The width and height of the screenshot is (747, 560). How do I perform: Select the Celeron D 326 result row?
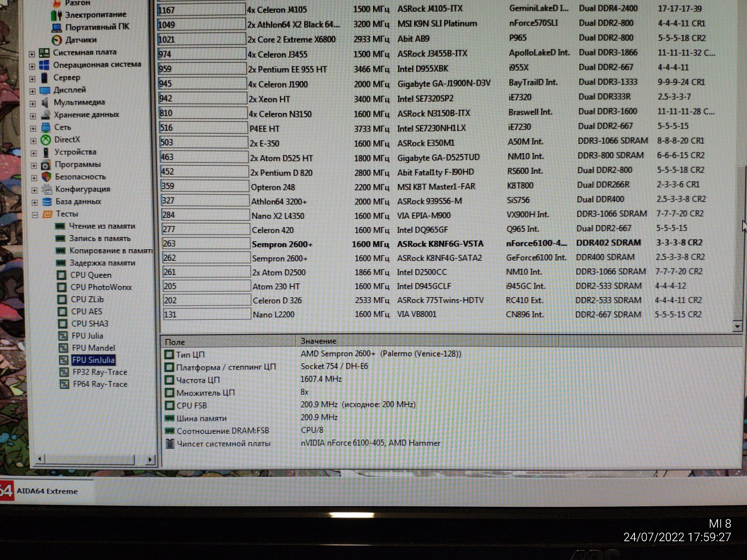[x=433, y=300]
